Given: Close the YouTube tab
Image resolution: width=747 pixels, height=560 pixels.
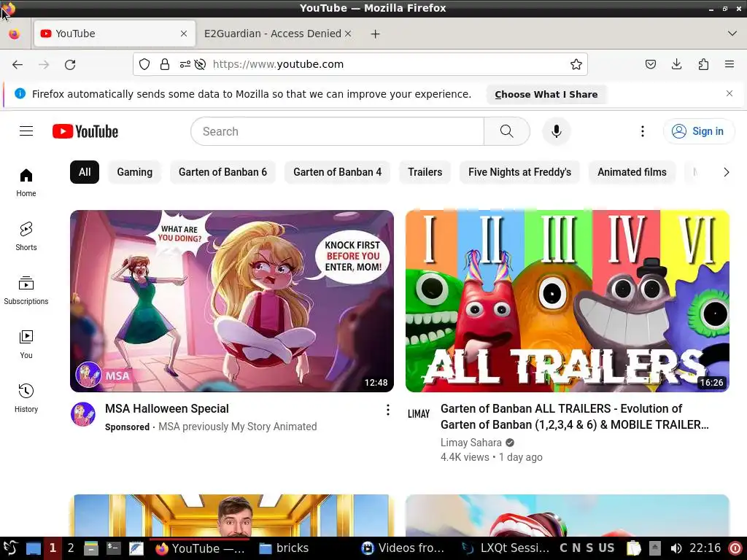Looking at the screenshot, I should click(x=183, y=34).
